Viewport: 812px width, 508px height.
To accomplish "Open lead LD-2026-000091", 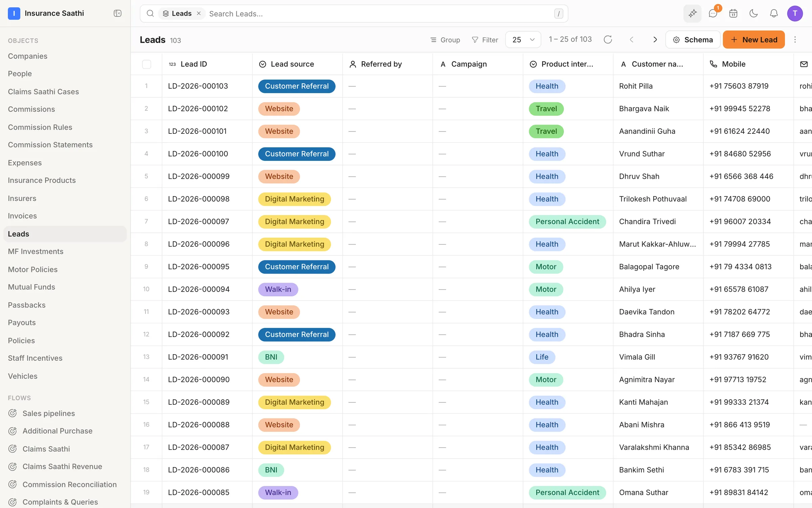I will coord(198,357).
